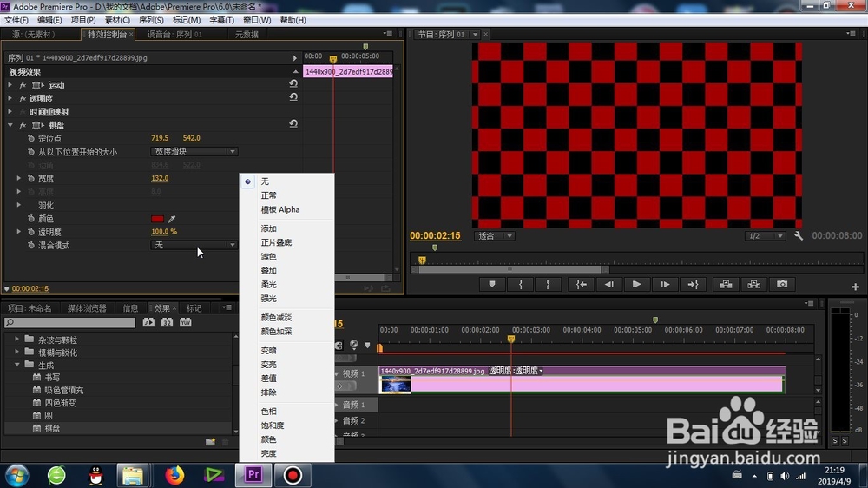Filter by YUV effects icon
Image resolution: width=868 pixels, height=488 pixels.
pyautogui.click(x=186, y=322)
